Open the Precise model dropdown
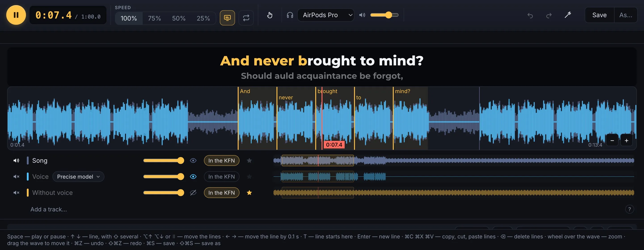The image size is (644, 250). coord(78,177)
